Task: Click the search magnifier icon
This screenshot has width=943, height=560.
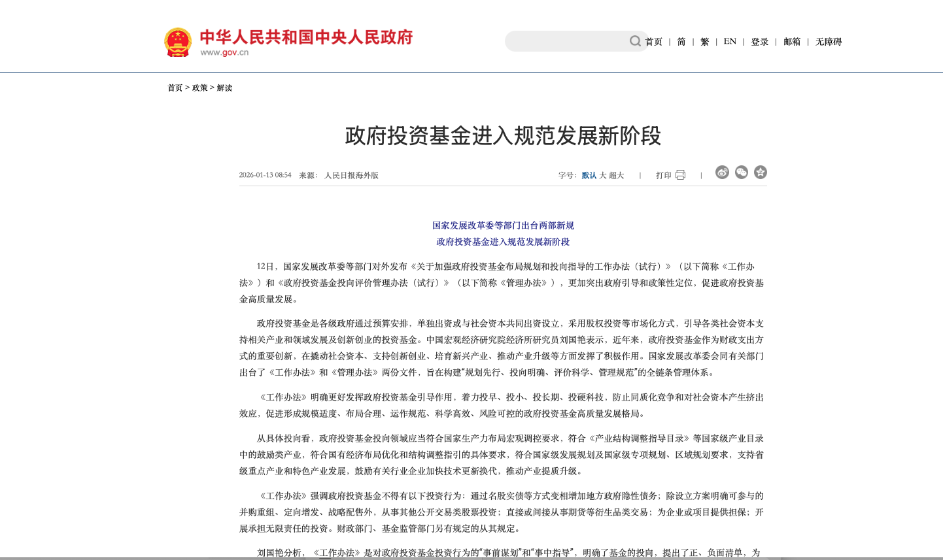Action: (635, 41)
